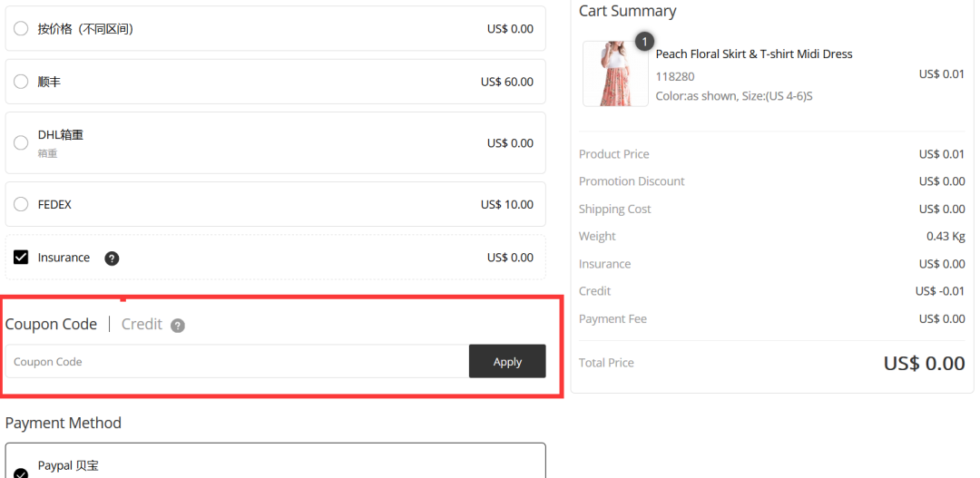This screenshot has width=980, height=478.
Task: Click the FEDEX US$ 10.00 price
Action: (x=507, y=204)
